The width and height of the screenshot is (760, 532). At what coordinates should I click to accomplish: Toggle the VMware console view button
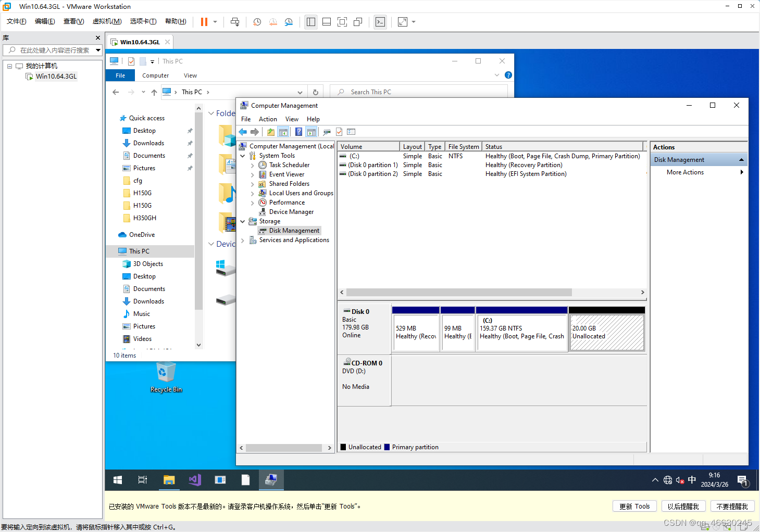pos(380,22)
